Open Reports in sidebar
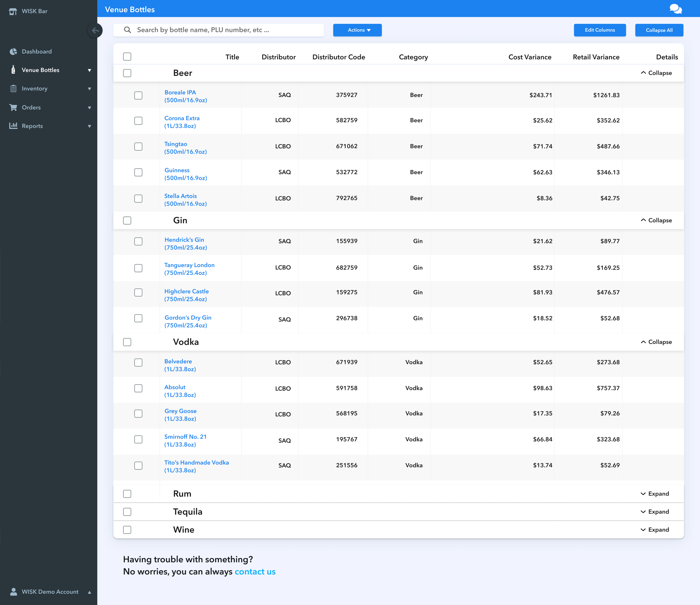This screenshot has width=700, height=605. pyautogui.click(x=32, y=126)
